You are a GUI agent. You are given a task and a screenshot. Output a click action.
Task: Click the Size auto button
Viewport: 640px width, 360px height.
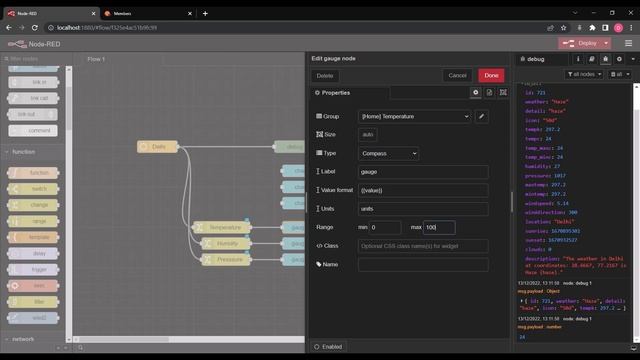368,135
